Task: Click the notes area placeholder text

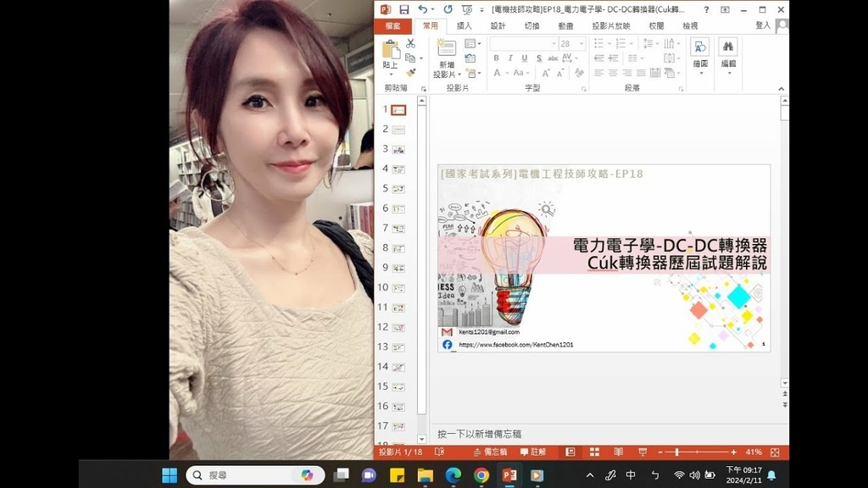Action: click(480, 434)
